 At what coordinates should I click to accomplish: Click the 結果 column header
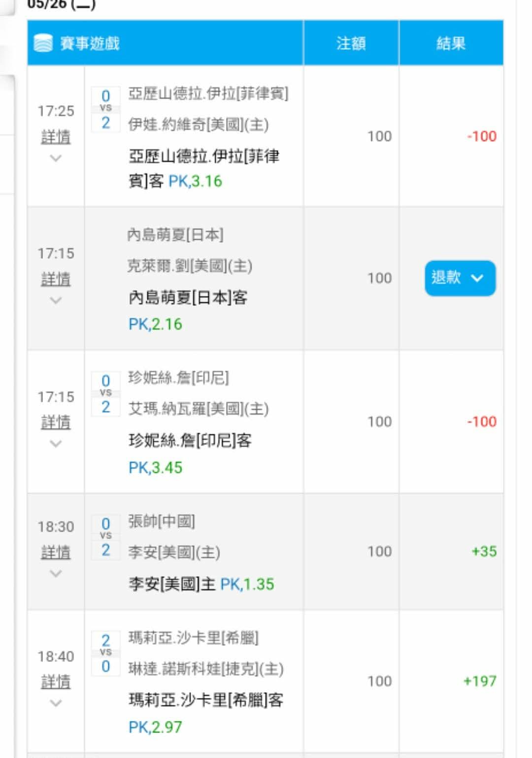[451, 43]
